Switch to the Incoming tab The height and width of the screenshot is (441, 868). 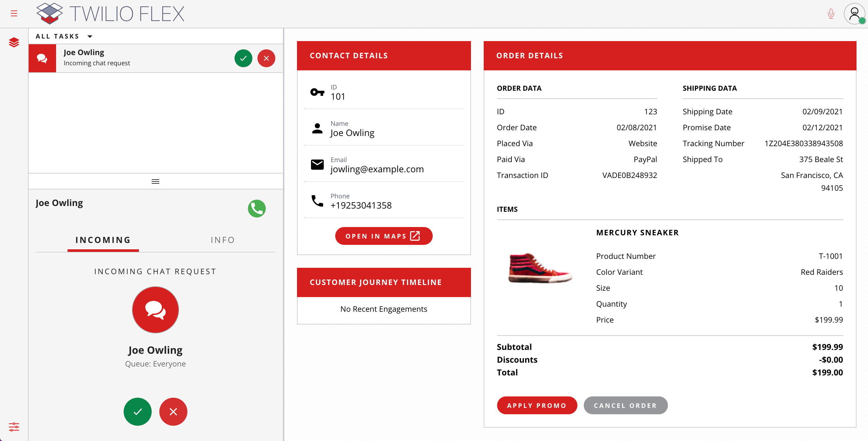[103, 240]
